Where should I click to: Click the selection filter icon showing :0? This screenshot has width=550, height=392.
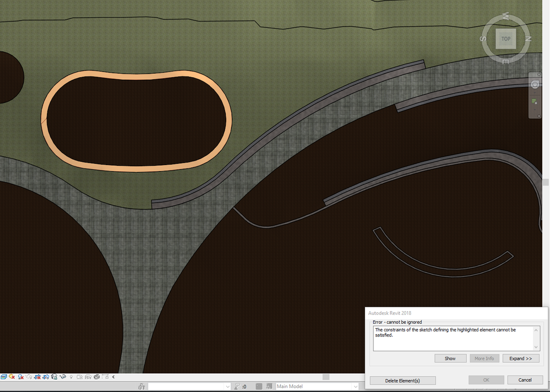[x=240, y=386]
